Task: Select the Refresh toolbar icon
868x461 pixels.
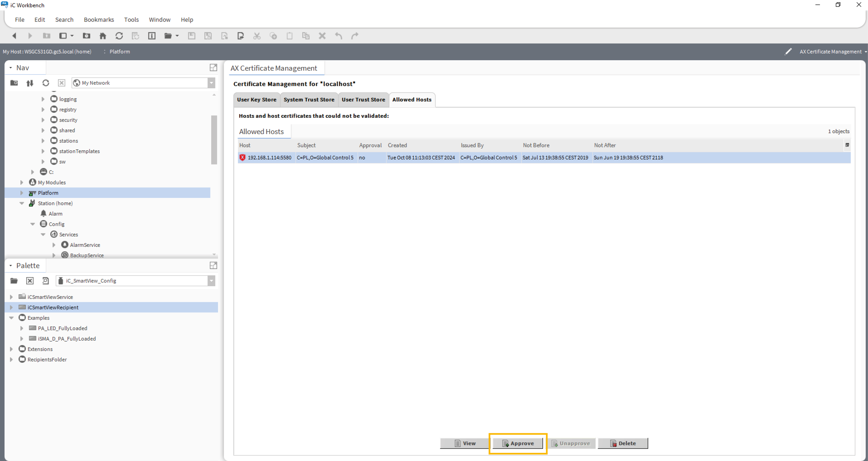Action: (119, 36)
